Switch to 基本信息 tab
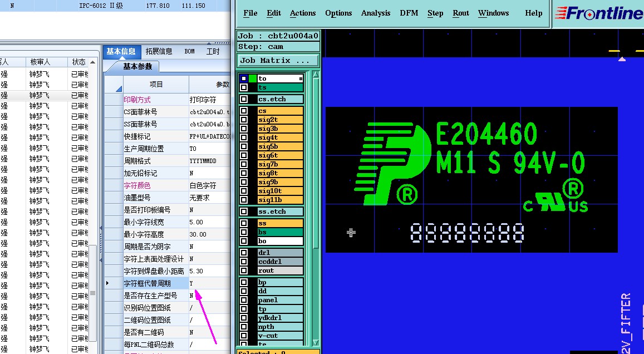Image resolution: width=644 pixels, height=354 pixels. 121,51
